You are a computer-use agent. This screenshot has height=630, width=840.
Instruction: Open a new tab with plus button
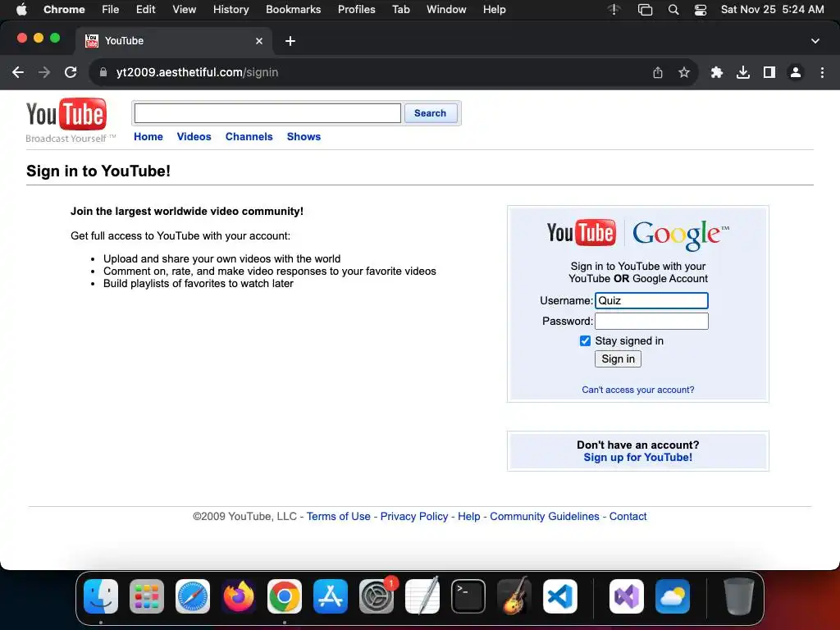[290, 41]
